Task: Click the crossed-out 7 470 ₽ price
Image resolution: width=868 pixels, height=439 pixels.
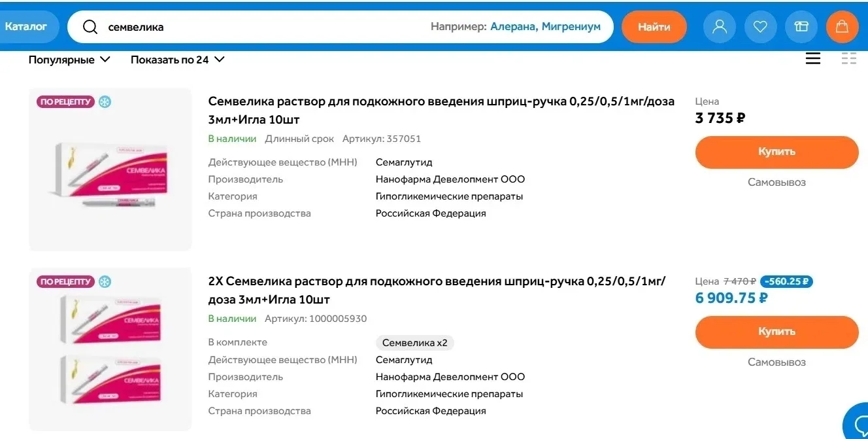Action: (x=740, y=281)
